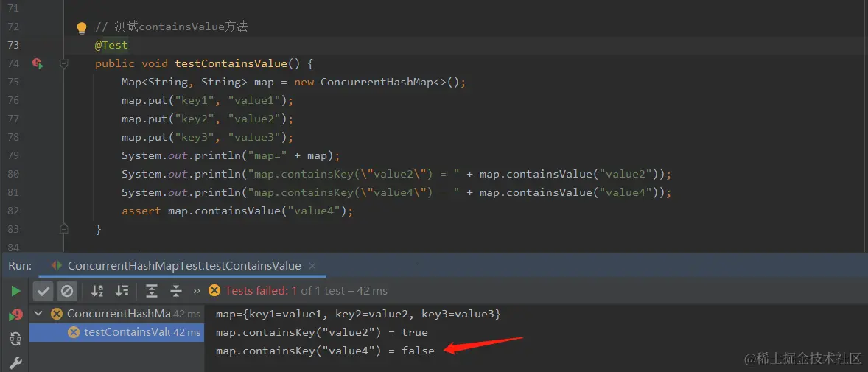
Task: Rerun failed tests icon
Action: pos(15,315)
